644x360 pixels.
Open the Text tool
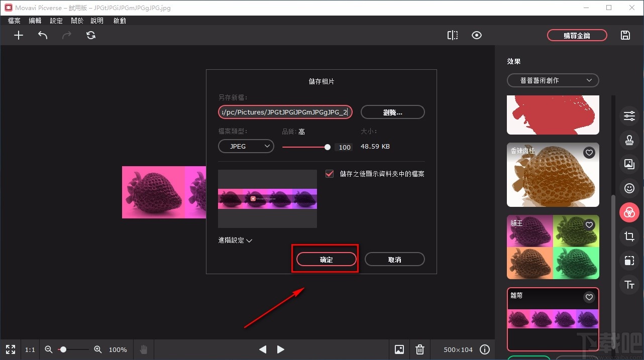629,285
